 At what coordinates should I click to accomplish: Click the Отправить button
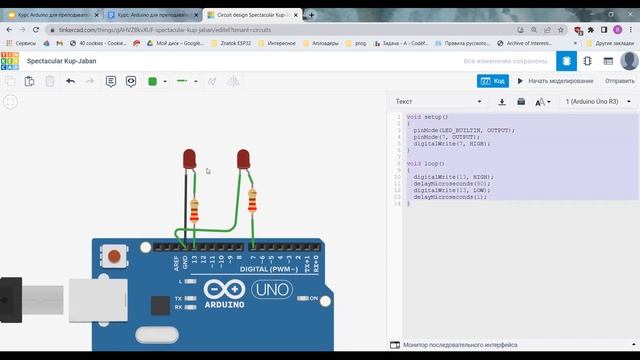(620, 81)
